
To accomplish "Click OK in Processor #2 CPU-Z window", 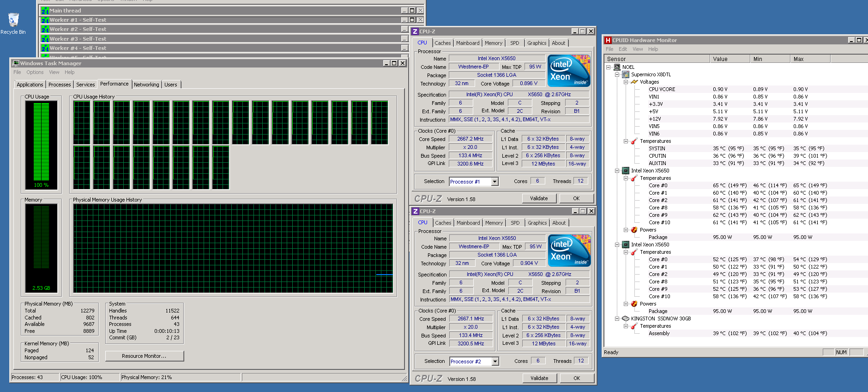I will (577, 378).
